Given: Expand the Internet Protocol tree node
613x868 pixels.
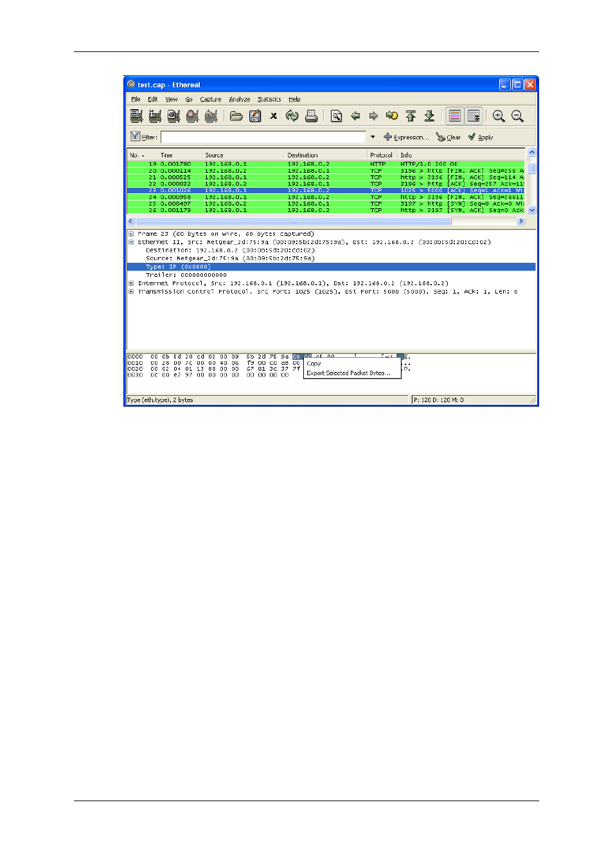Looking at the screenshot, I should [131, 283].
